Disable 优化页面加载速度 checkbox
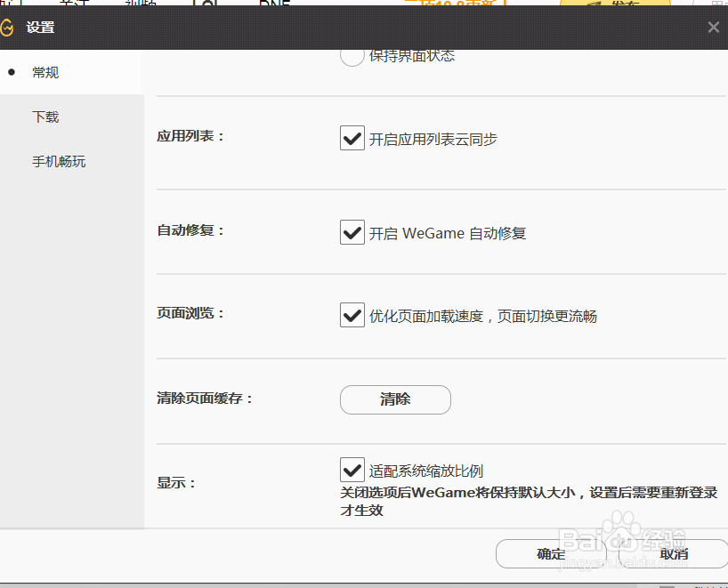The image size is (728, 588). coord(352,315)
